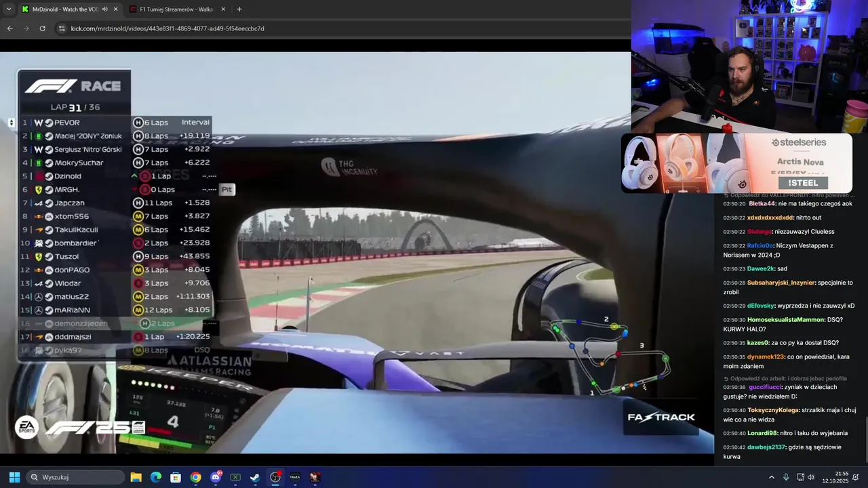868x488 pixels.
Task: Go forward in browser history
Action: [26, 28]
